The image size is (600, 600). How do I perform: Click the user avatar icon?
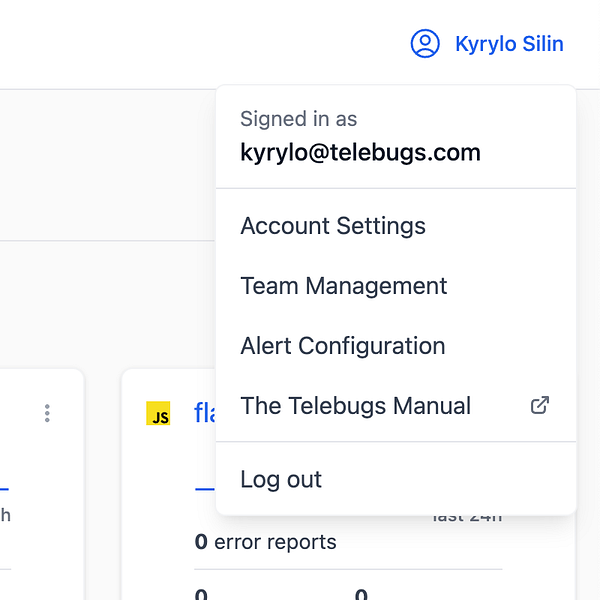click(x=425, y=44)
